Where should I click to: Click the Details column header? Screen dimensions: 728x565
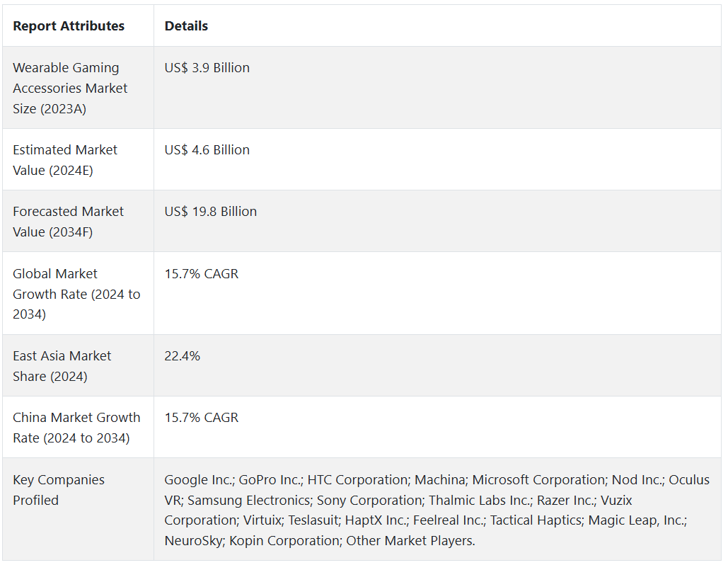click(x=186, y=26)
